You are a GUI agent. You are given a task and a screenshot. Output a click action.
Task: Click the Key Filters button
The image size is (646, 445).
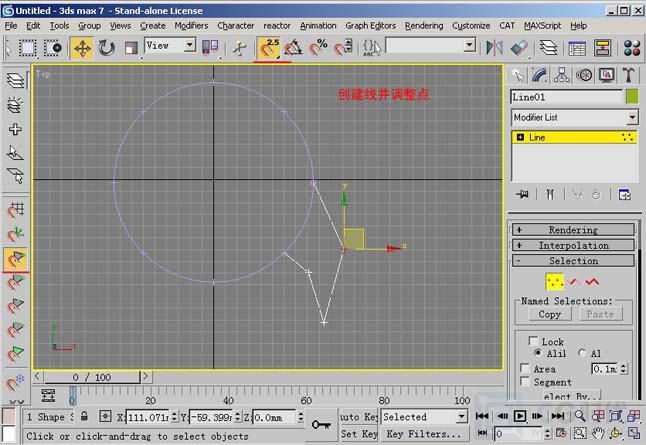[424, 434]
